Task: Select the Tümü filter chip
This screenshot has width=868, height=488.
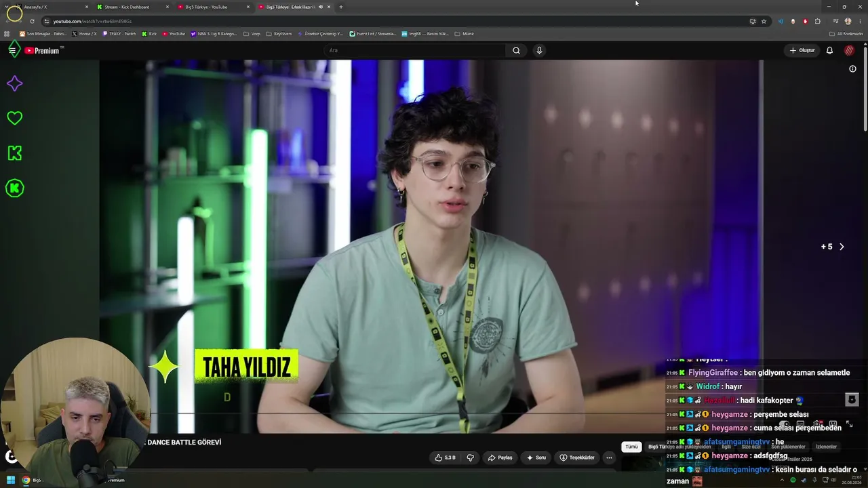Action: coord(631,447)
